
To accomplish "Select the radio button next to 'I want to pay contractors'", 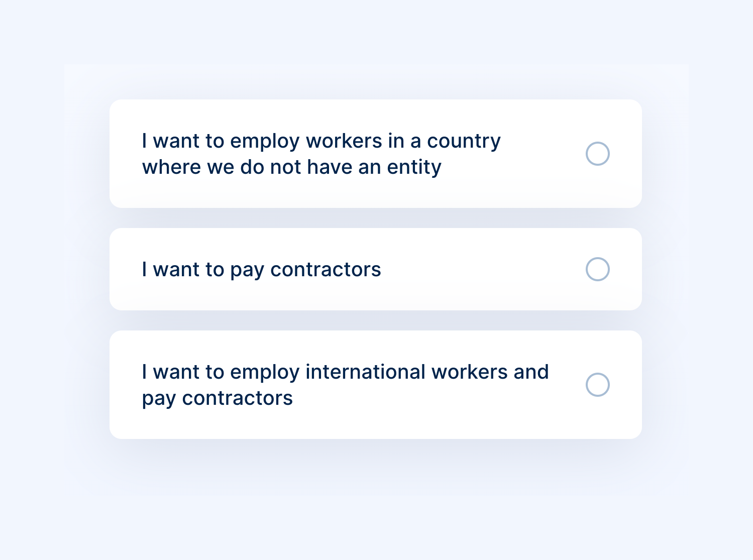I will (x=597, y=269).
